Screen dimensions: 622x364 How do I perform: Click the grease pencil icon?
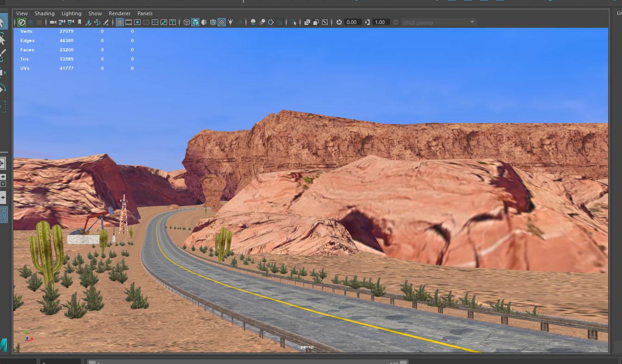coord(106,22)
